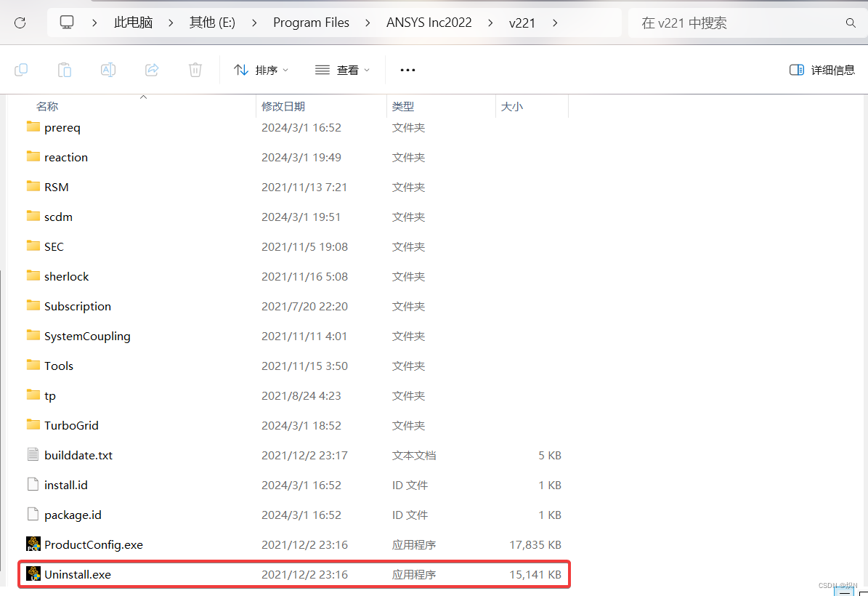Viewport: 868px width, 596px height.
Task: Open the 排序 sort dropdown
Action: tap(261, 70)
